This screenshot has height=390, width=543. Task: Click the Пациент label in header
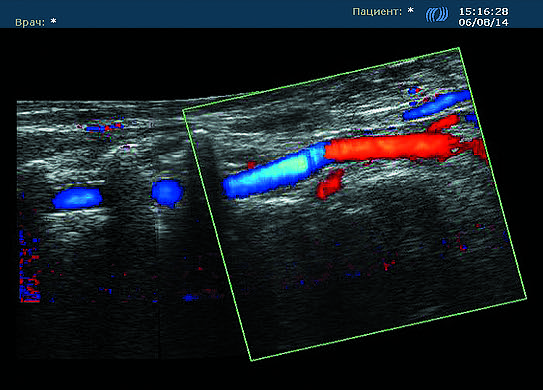click(x=377, y=12)
